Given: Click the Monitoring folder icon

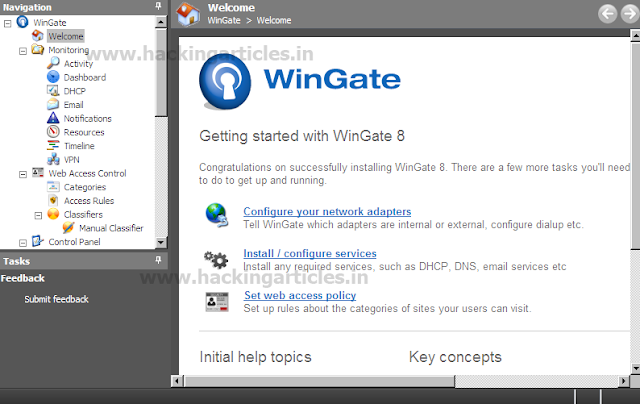Looking at the screenshot, I should pos(38,49).
